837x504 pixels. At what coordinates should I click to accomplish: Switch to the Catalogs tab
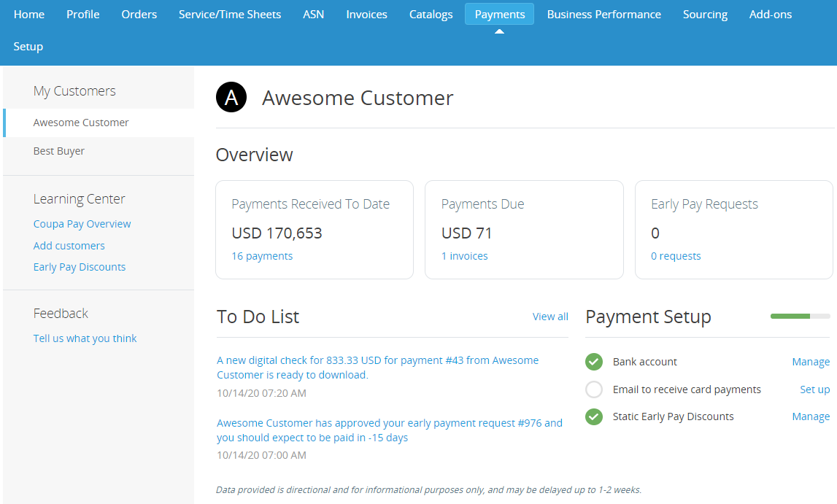coord(431,15)
